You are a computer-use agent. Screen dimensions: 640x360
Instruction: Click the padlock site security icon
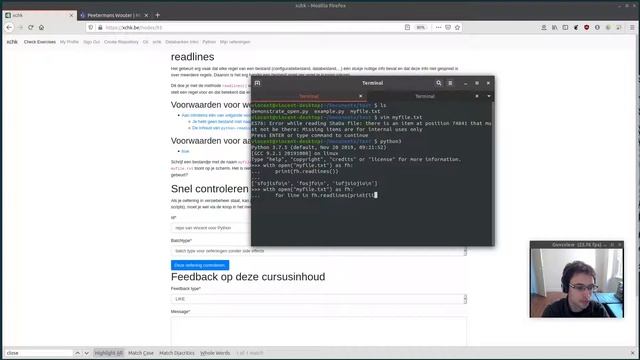click(x=100, y=27)
